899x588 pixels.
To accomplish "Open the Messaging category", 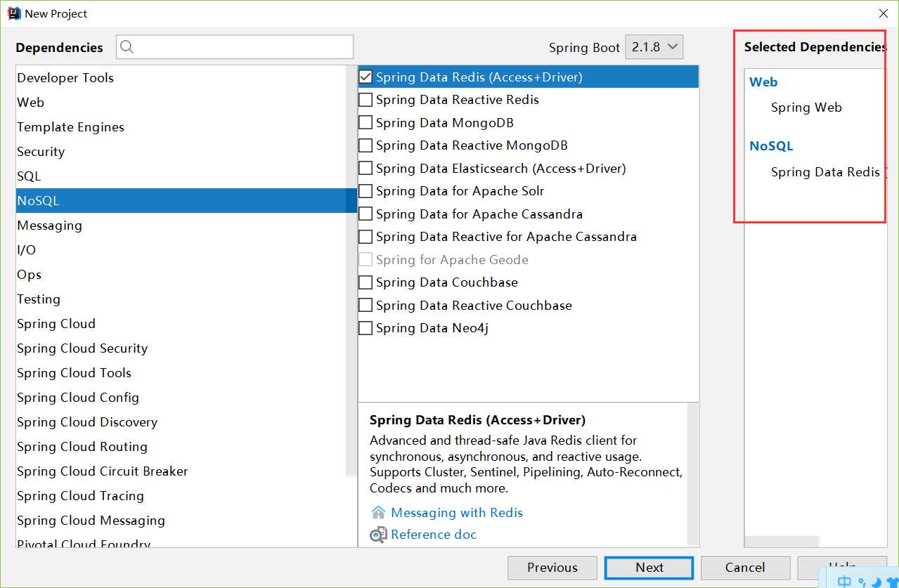I will (x=181, y=226).
